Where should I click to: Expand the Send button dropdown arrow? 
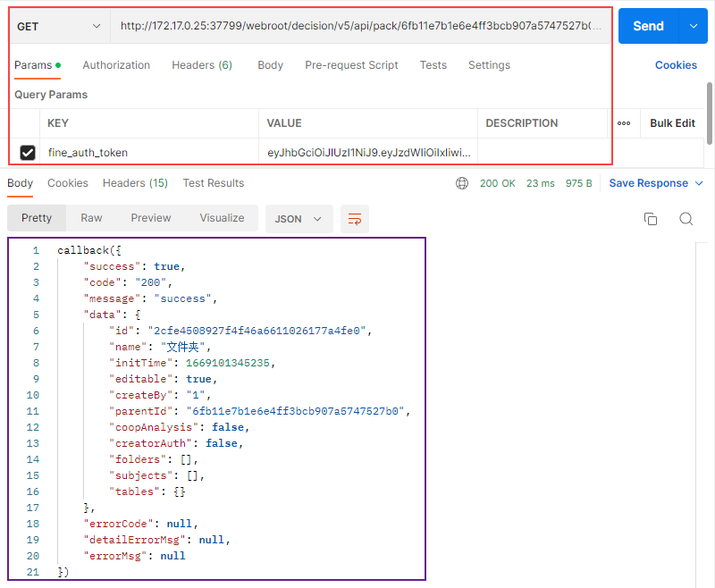pos(694,26)
